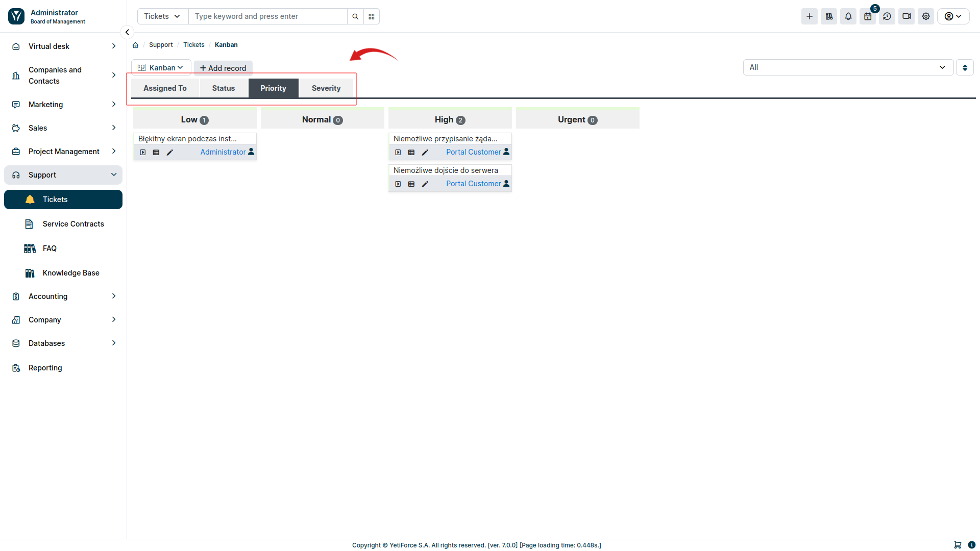Open the Kanban view type dropdown

tap(161, 67)
